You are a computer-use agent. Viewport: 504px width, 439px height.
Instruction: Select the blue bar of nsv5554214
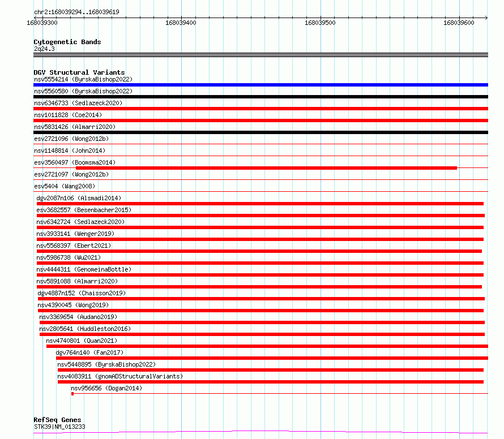coord(260,85)
